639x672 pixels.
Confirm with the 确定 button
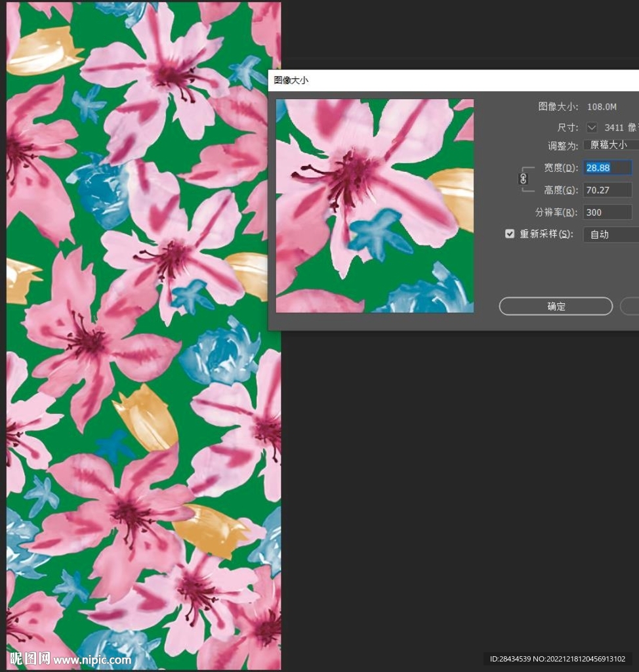coord(556,306)
